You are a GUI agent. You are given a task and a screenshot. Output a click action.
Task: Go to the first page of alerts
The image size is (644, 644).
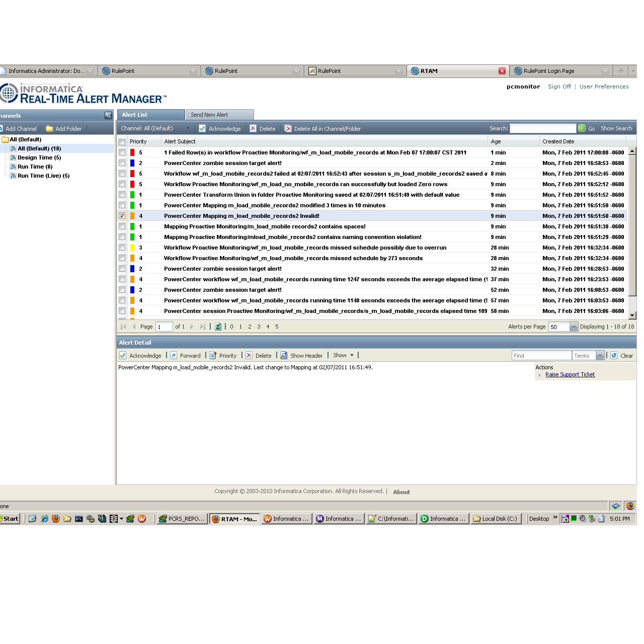coord(123,327)
